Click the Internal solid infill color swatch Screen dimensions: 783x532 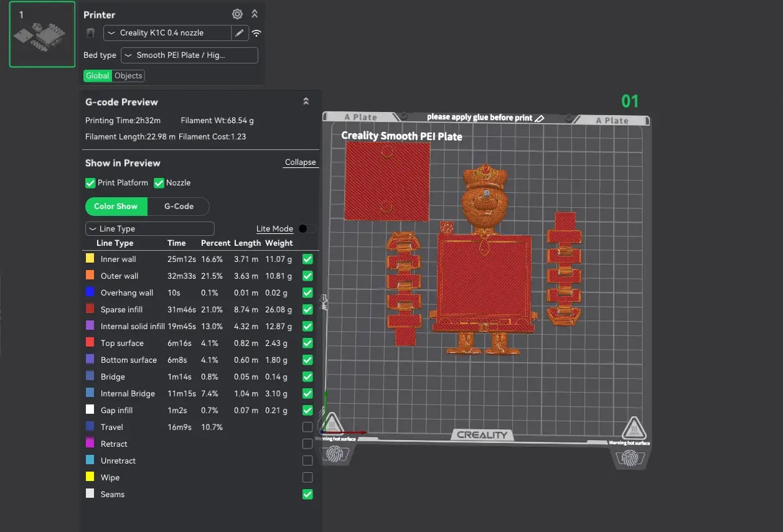click(x=89, y=326)
